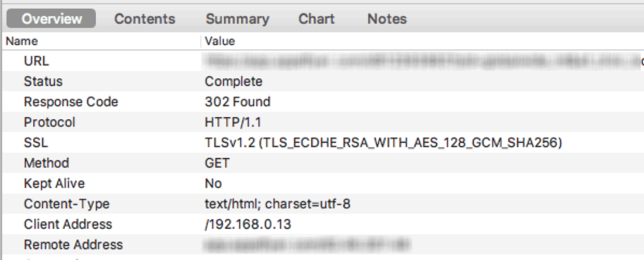Click the Value column header
644x260 pixels.
pyautogui.click(x=423, y=41)
